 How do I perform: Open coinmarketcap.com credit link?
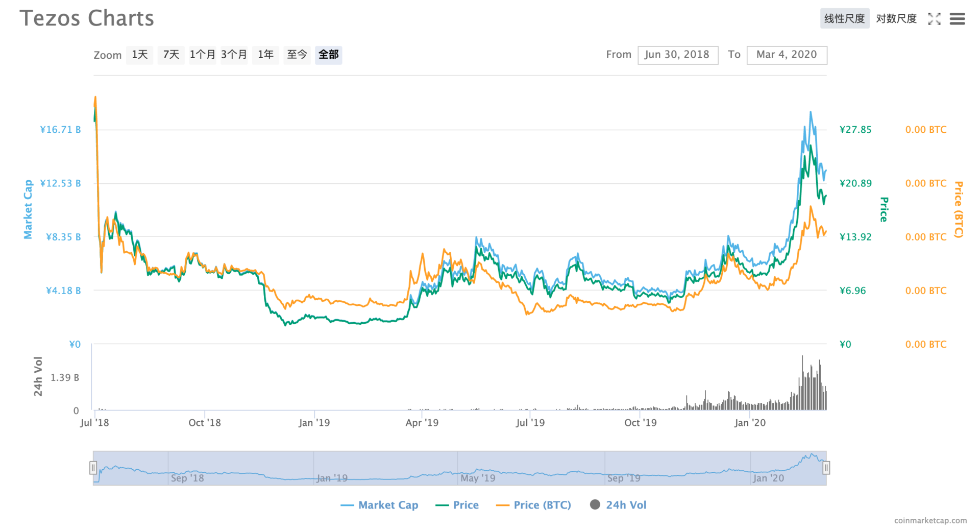point(930,520)
